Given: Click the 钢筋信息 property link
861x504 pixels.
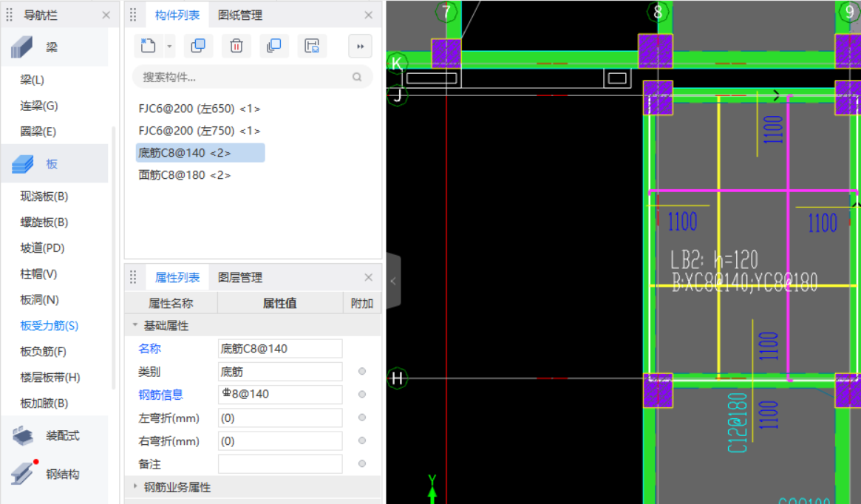Looking at the screenshot, I should click(x=160, y=395).
